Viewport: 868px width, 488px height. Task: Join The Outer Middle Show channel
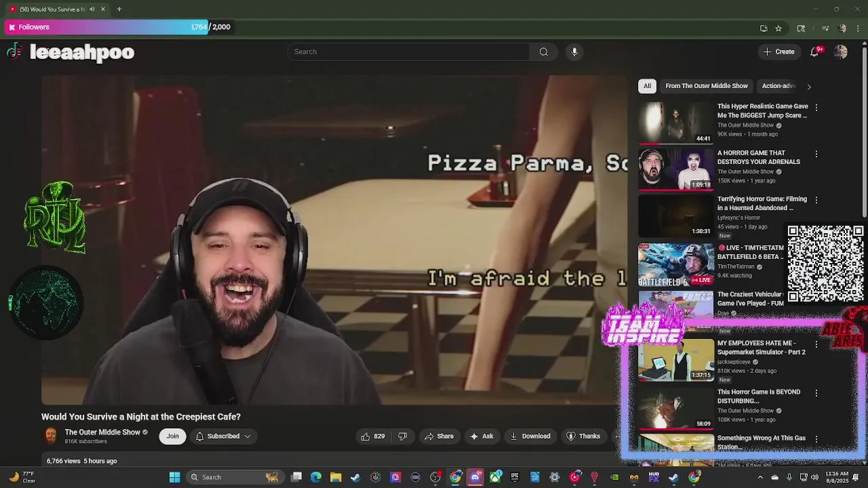(x=173, y=436)
